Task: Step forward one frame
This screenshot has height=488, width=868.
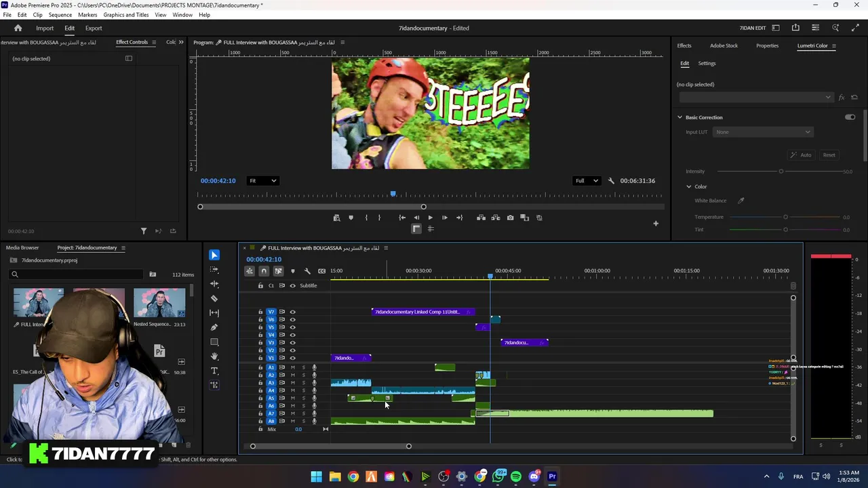Action: pyautogui.click(x=444, y=218)
